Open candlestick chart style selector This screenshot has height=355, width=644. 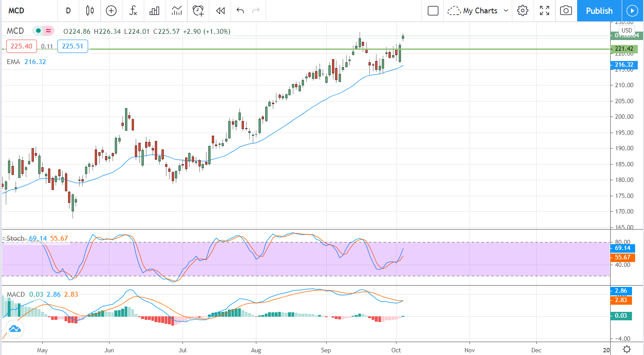(90, 11)
